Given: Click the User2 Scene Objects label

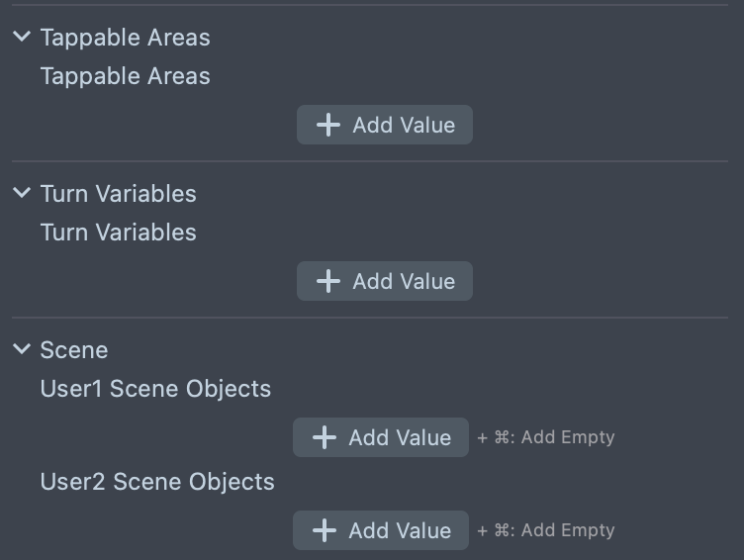Looking at the screenshot, I should pos(157,482).
